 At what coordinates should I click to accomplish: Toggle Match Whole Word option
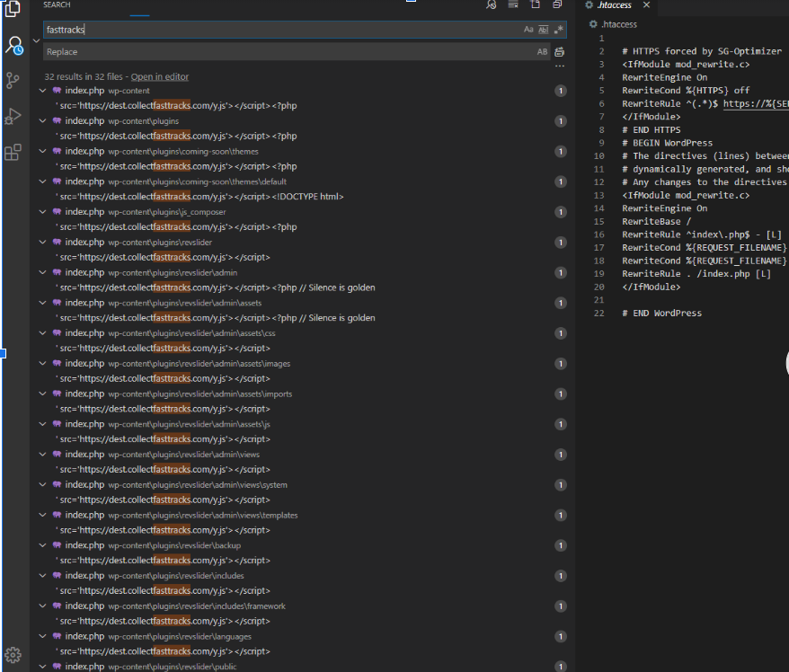tap(543, 30)
